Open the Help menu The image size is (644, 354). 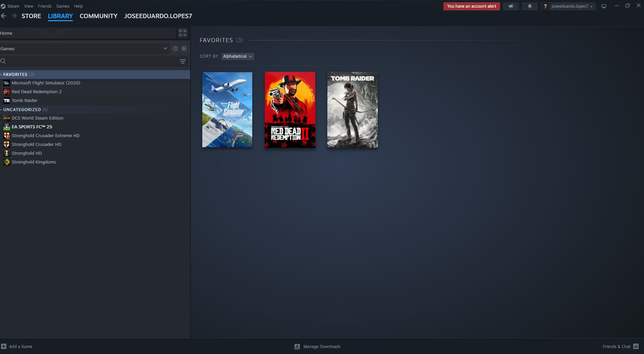click(x=78, y=6)
